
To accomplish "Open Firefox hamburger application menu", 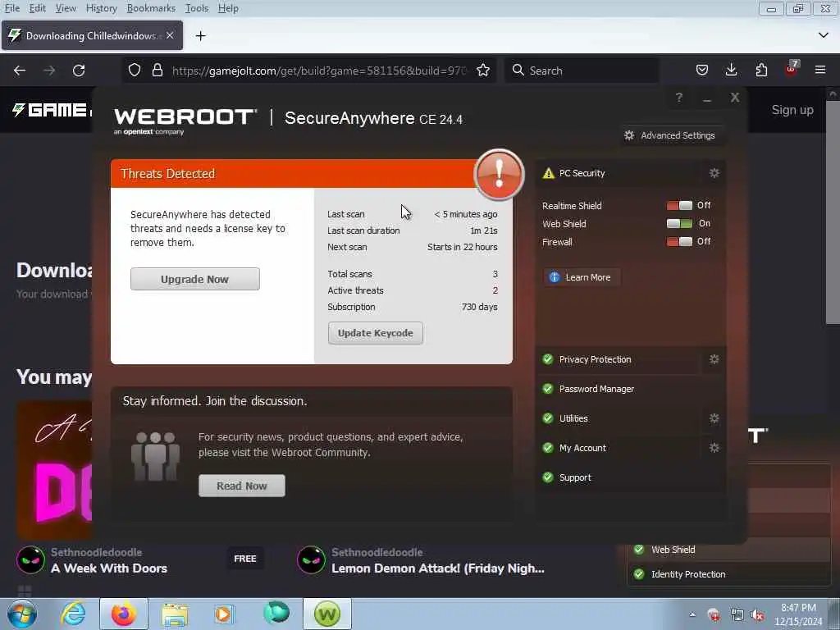I will click(820, 71).
